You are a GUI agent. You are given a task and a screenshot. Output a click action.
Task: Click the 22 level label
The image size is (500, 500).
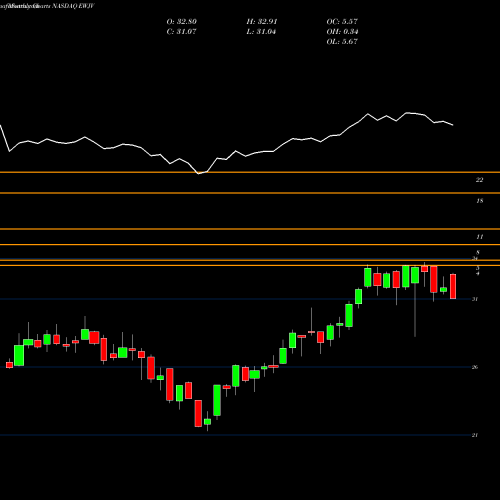(x=479, y=180)
